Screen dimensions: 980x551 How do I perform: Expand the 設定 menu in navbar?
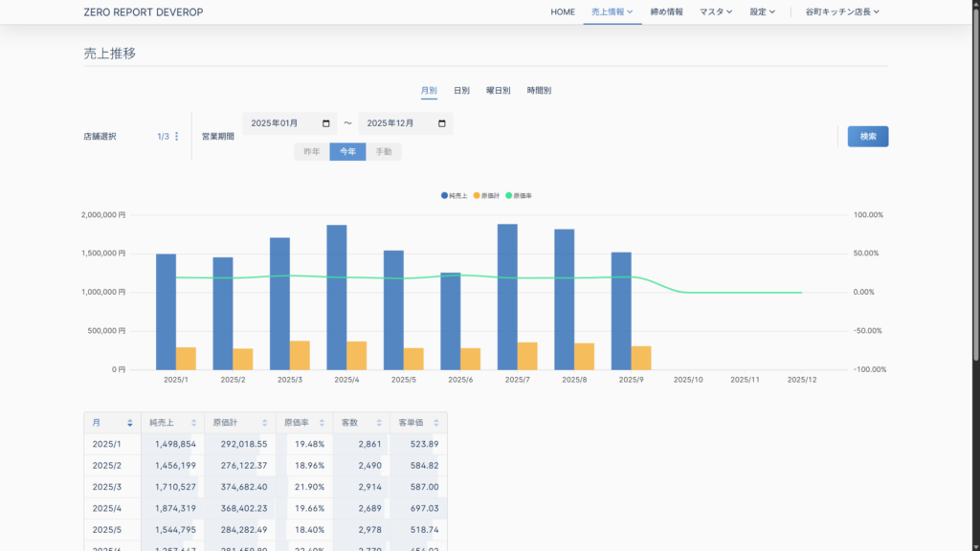pos(763,12)
